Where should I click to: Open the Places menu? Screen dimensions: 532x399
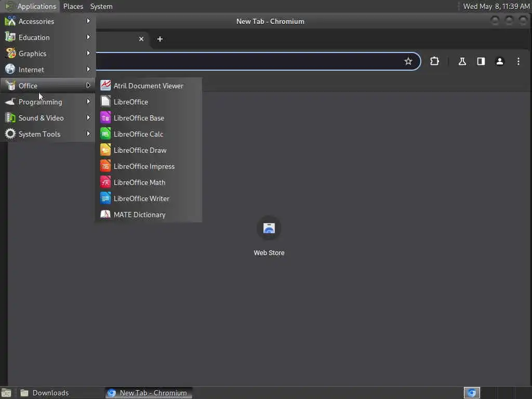[x=73, y=6]
